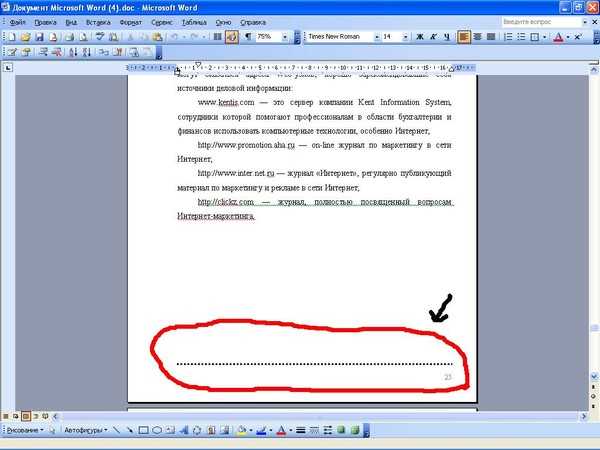Choose the arrow style on the drawing toolbar
Viewport: 600px width, 450px height.
(328, 430)
